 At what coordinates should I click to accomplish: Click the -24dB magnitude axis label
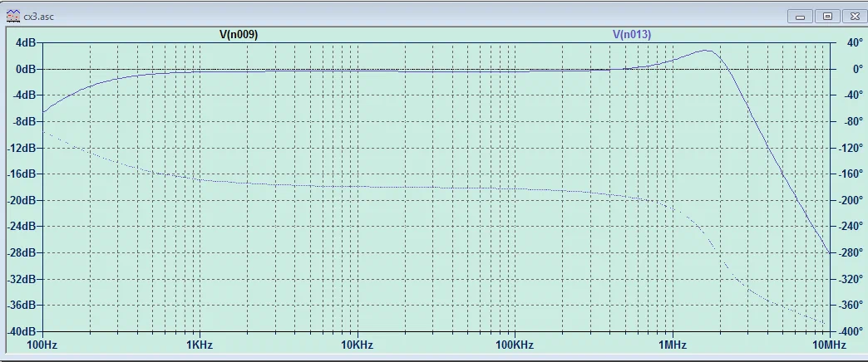pos(22,226)
